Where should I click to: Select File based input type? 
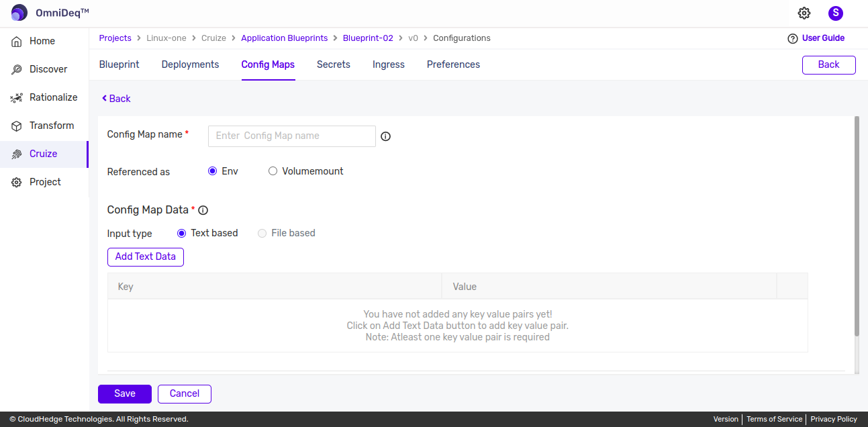[x=262, y=233]
